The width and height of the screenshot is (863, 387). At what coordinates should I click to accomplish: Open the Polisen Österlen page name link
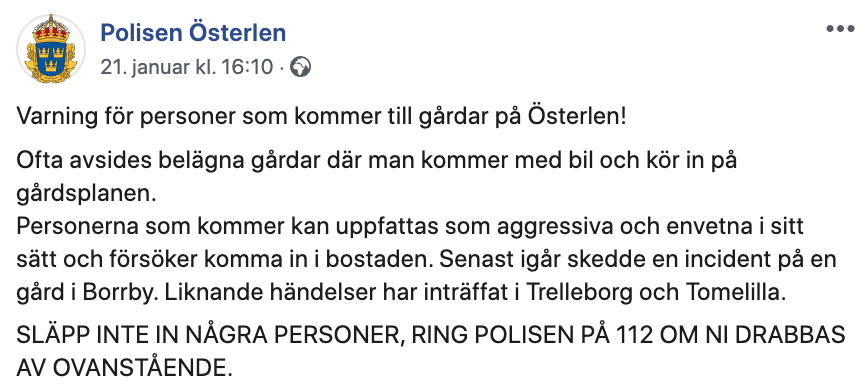pyautogui.click(x=193, y=33)
